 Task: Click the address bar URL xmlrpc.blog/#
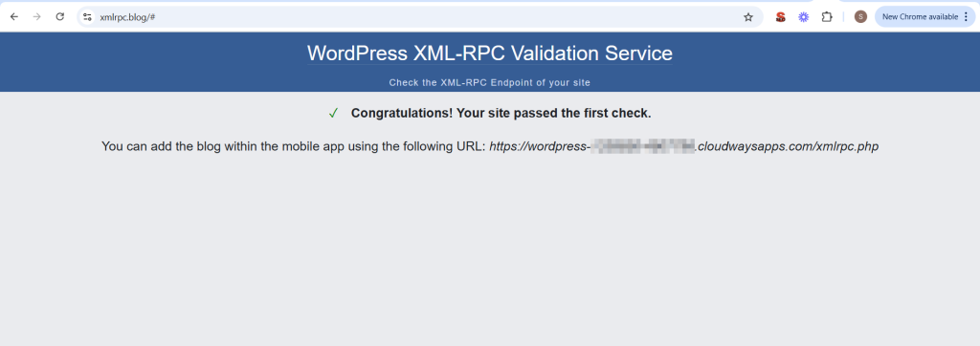(127, 17)
